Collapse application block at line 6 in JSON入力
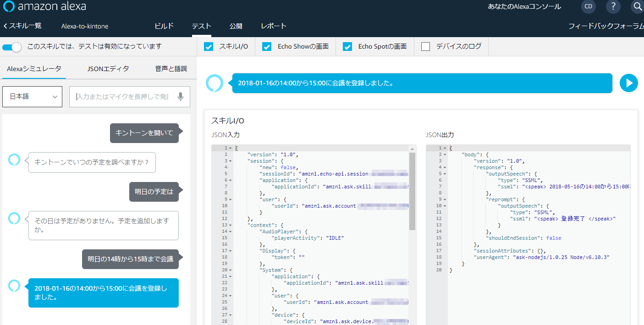This screenshot has height=325, width=644. 231,180
